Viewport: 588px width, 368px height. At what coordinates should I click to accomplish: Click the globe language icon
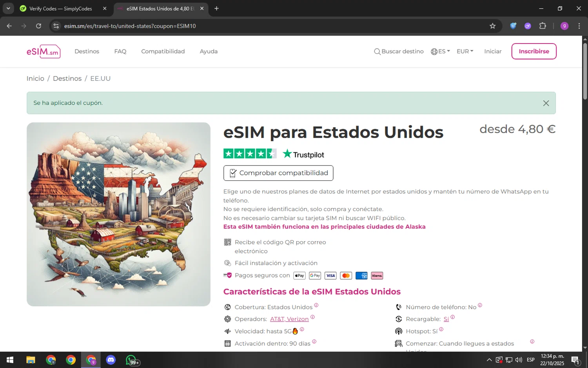tap(434, 51)
